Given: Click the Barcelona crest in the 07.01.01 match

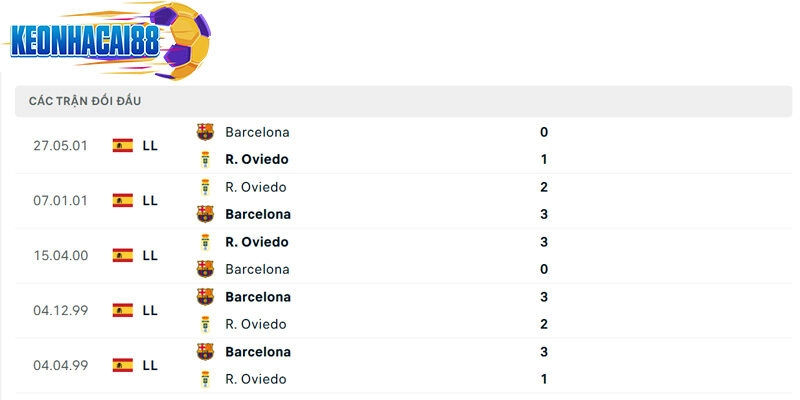Looking at the screenshot, I should [x=205, y=214].
